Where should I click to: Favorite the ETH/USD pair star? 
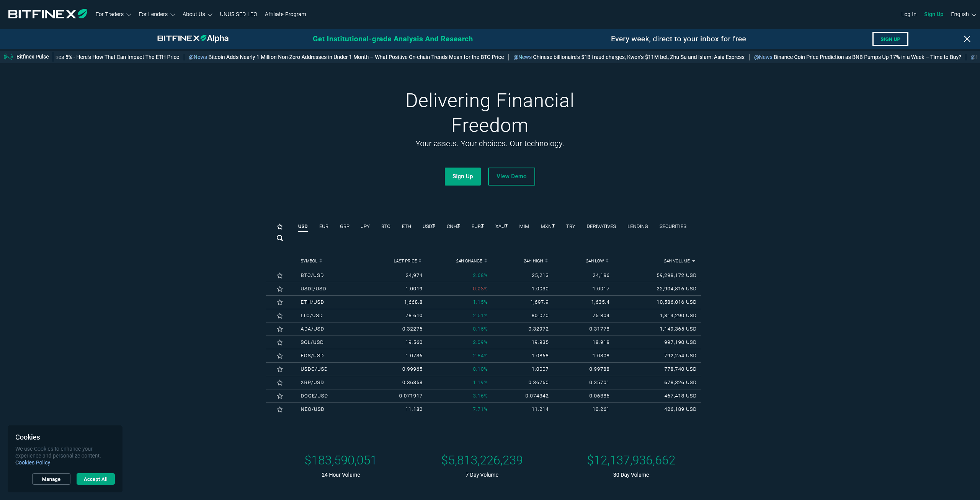[x=280, y=302]
